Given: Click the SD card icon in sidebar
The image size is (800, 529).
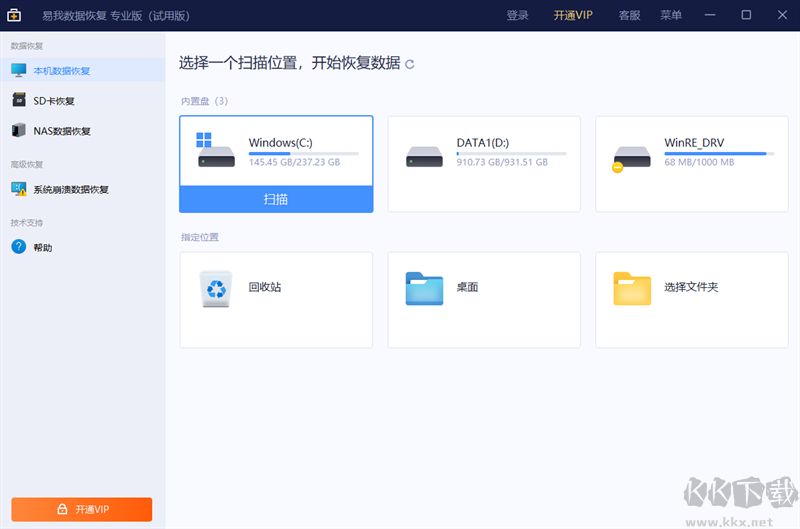Looking at the screenshot, I should pos(19,100).
